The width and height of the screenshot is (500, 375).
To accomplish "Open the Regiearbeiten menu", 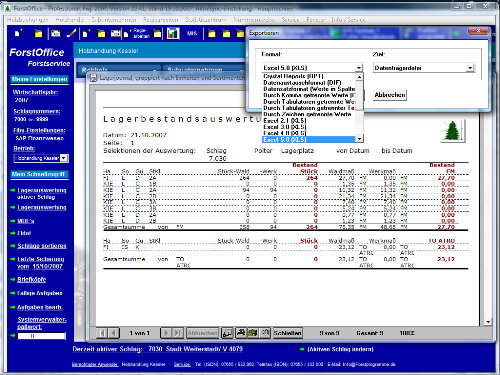I will [x=161, y=20].
